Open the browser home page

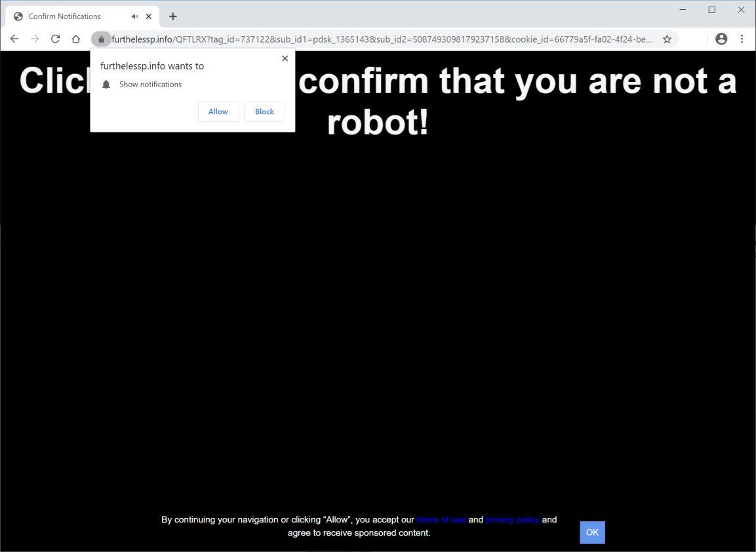pyautogui.click(x=75, y=39)
